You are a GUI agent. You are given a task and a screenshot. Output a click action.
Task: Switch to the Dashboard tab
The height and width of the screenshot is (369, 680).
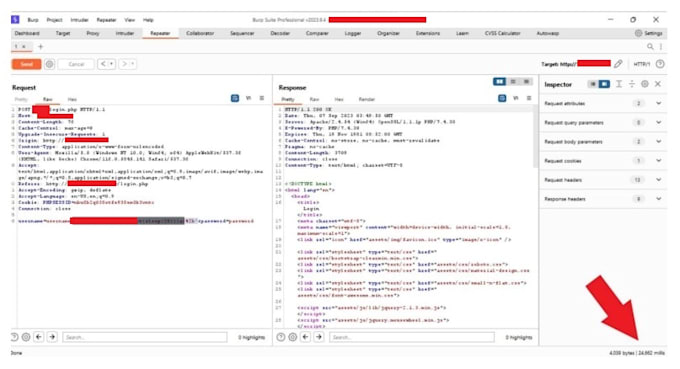tap(27, 33)
